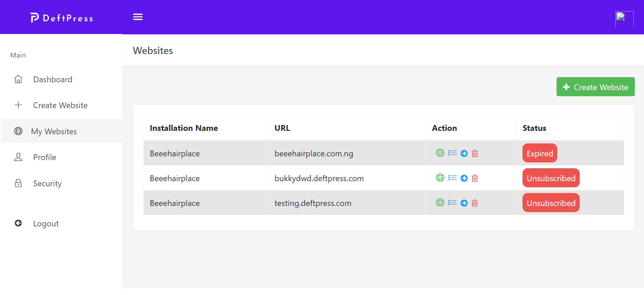Click the globe icon for bukkydwd.deftpress.com

coord(440,178)
